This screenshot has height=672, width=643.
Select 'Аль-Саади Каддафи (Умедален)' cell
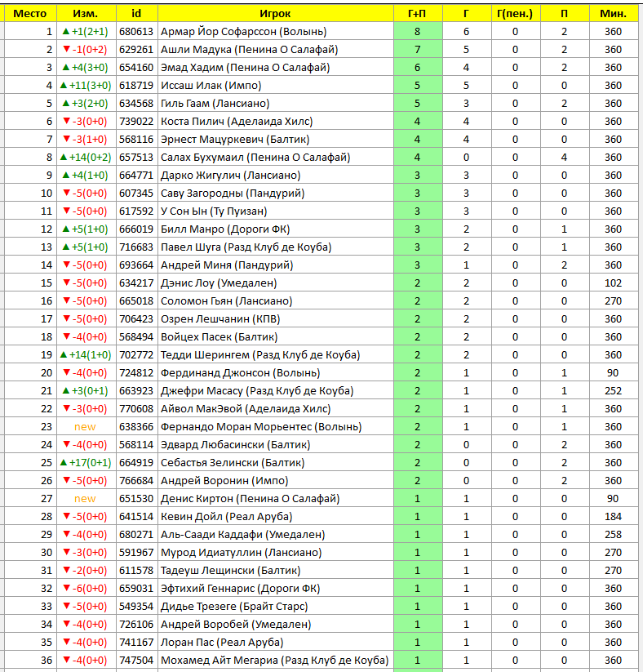point(276,535)
